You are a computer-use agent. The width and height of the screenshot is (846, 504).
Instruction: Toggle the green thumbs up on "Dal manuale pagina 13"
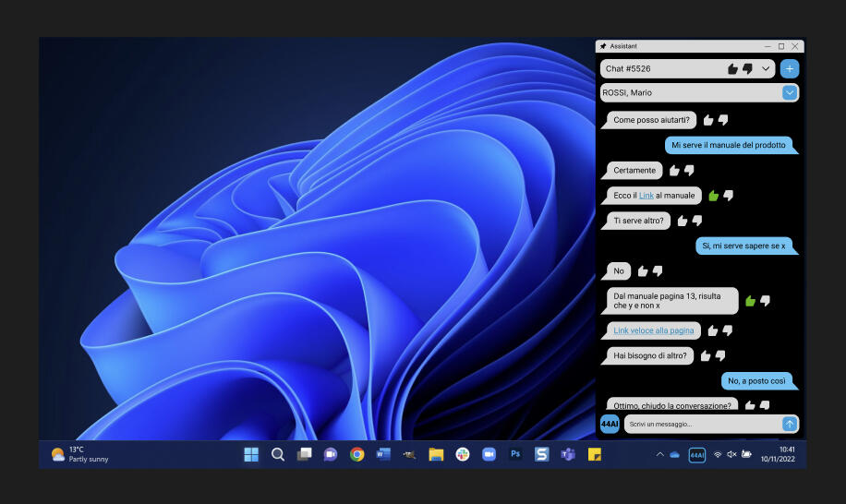(750, 301)
